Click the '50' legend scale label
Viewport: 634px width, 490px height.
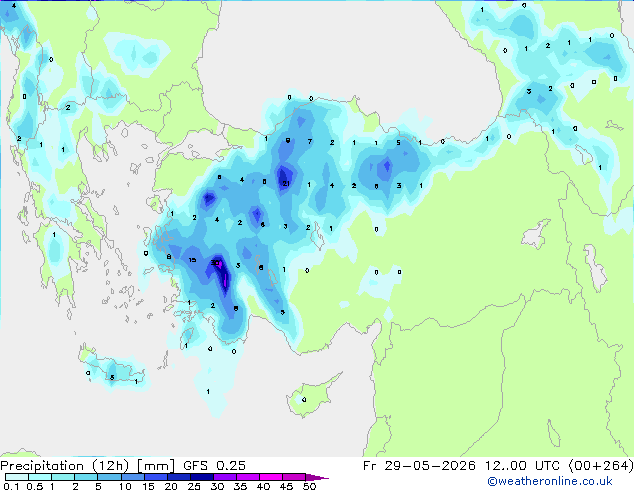[309, 486]
